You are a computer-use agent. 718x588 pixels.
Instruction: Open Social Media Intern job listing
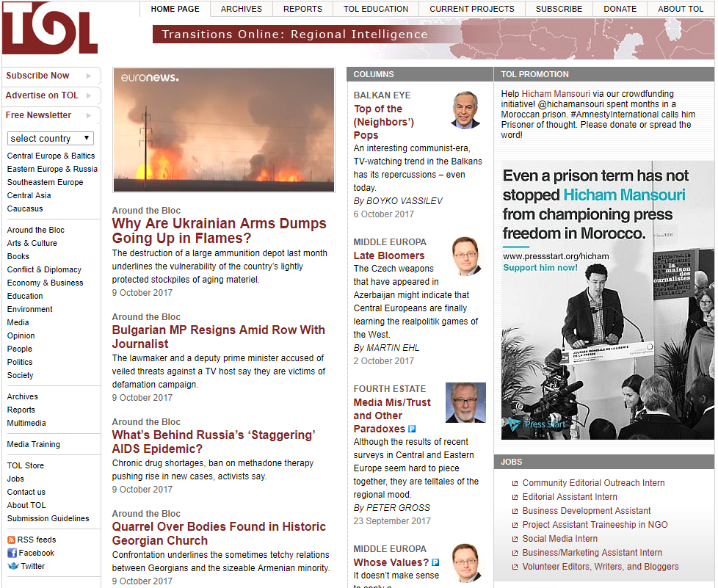point(560,539)
